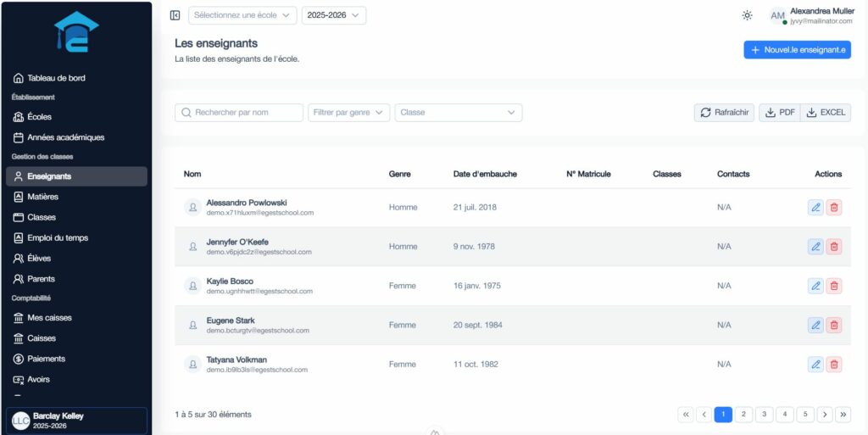Viewport: 868px width, 435px height.
Task: Go to page 3
Action: coord(764,415)
